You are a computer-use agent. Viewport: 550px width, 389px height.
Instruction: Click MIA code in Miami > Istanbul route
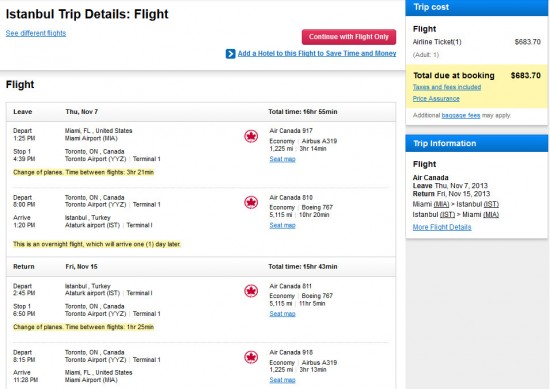pos(441,204)
